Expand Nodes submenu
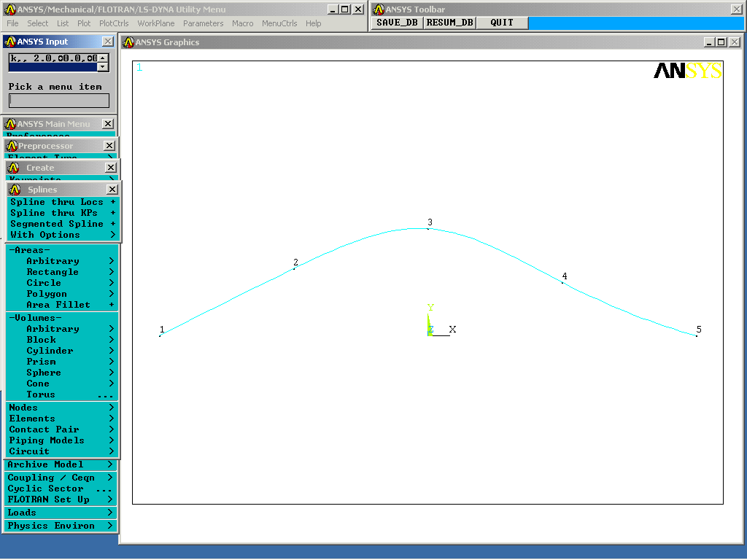This screenshot has width=747, height=560. [x=62, y=408]
